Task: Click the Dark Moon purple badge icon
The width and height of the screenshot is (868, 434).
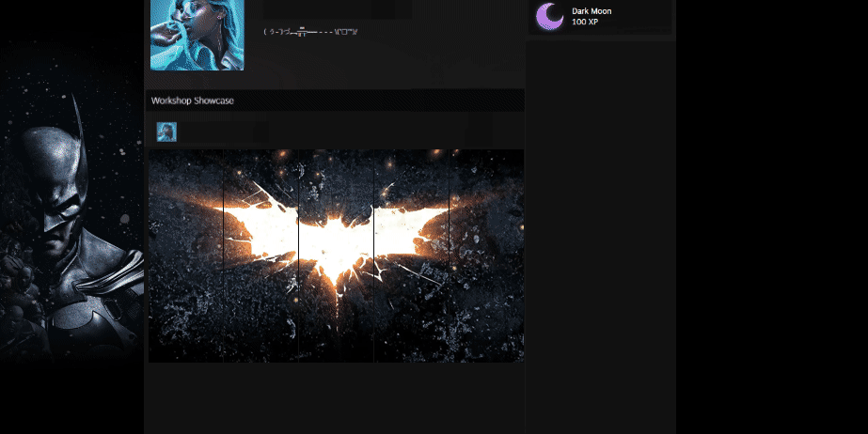Action: (550, 16)
